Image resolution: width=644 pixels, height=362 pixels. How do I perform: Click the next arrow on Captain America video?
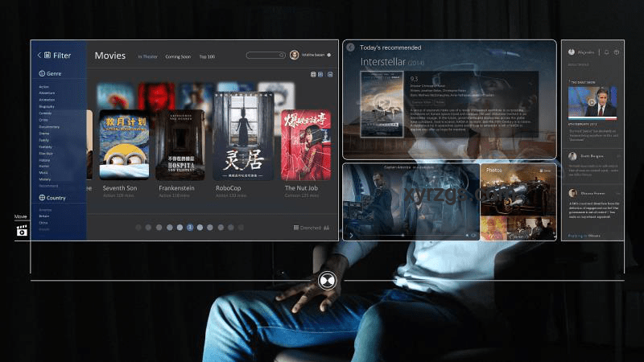click(352, 235)
